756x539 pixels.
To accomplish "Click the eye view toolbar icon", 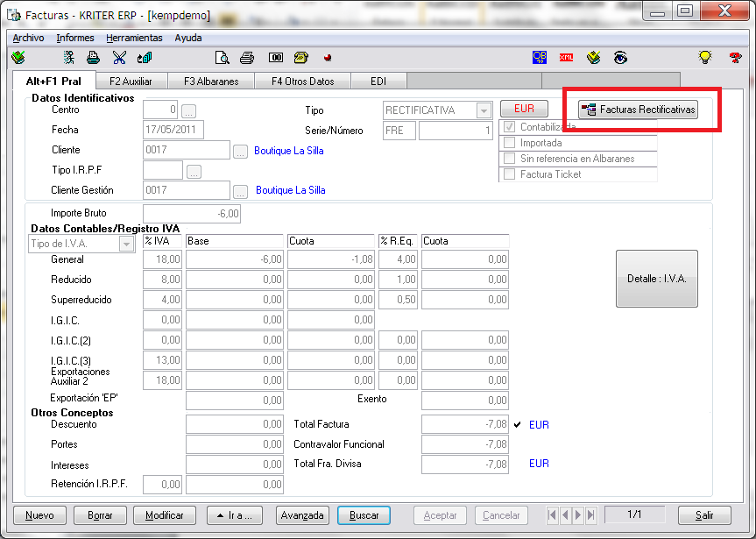I will coord(620,58).
